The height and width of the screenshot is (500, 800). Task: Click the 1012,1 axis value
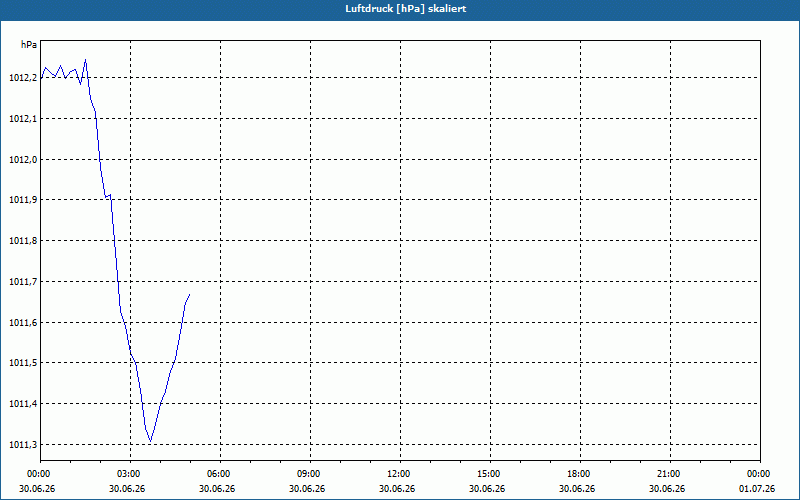(23, 118)
